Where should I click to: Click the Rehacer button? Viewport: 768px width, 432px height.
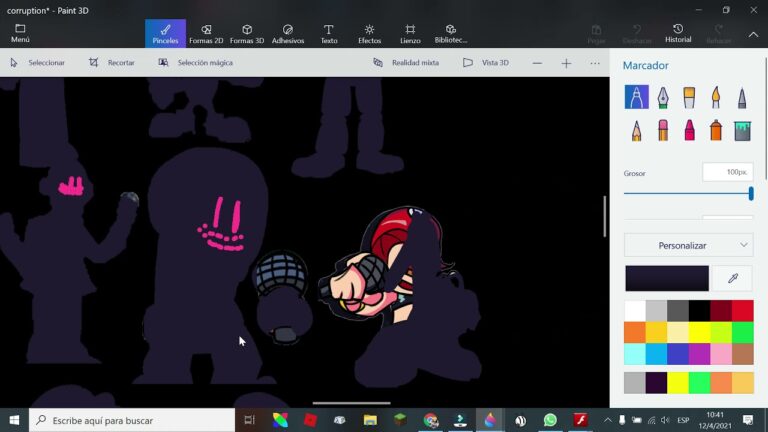(x=719, y=33)
